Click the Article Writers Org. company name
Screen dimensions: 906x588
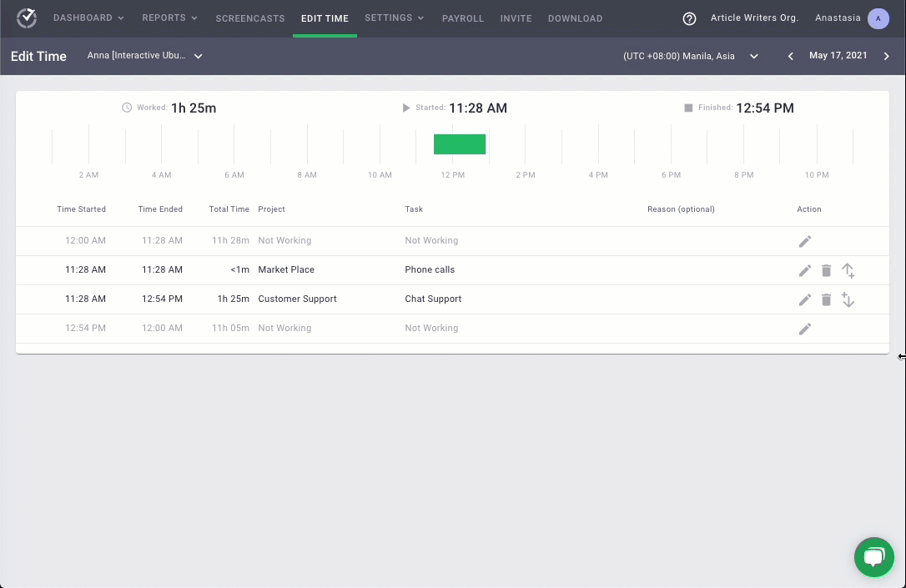pos(755,18)
